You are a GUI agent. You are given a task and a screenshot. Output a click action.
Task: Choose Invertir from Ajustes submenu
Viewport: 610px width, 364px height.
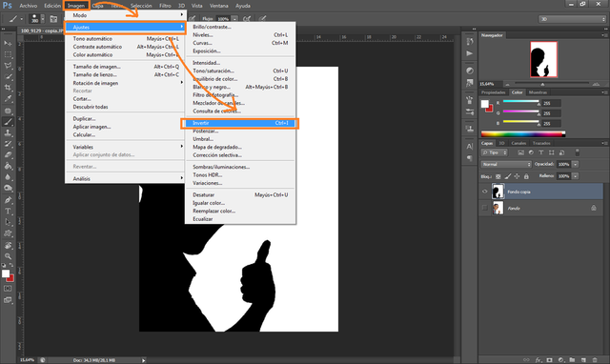pos(240,123)
